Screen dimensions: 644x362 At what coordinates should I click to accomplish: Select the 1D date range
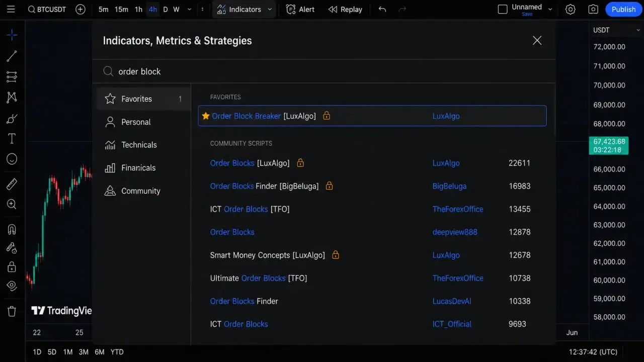point(37,352)
